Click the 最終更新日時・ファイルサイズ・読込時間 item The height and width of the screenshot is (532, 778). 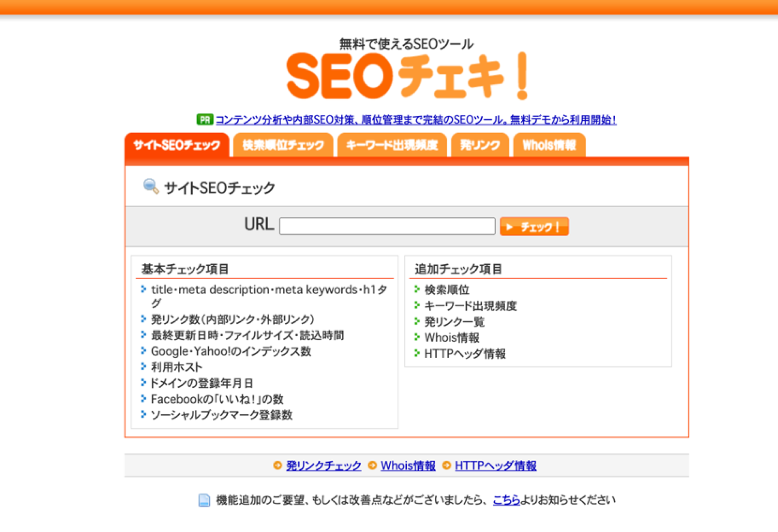coord(248,335)
